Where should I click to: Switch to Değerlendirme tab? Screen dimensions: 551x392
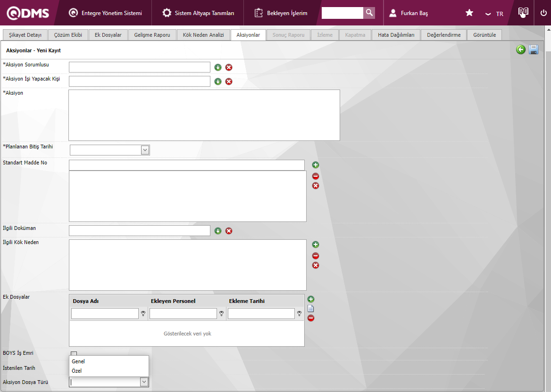444,35
